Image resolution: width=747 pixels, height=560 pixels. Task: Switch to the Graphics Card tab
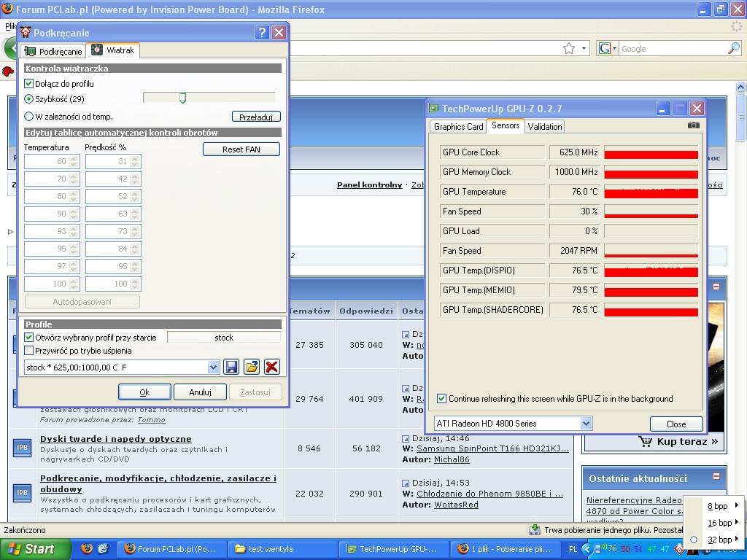click(458, 127)
